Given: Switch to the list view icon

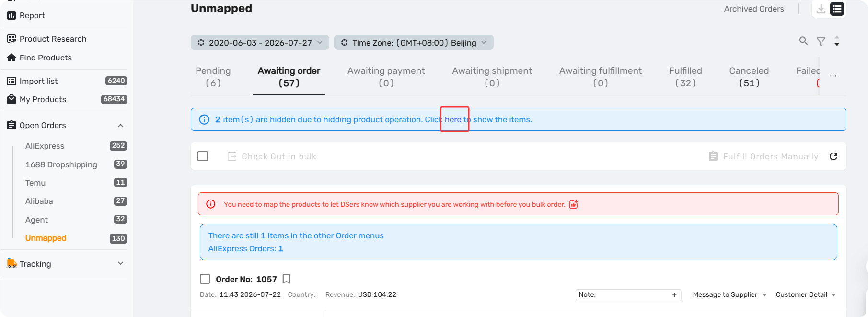Looking at the screenshot, I should [837, 9].
